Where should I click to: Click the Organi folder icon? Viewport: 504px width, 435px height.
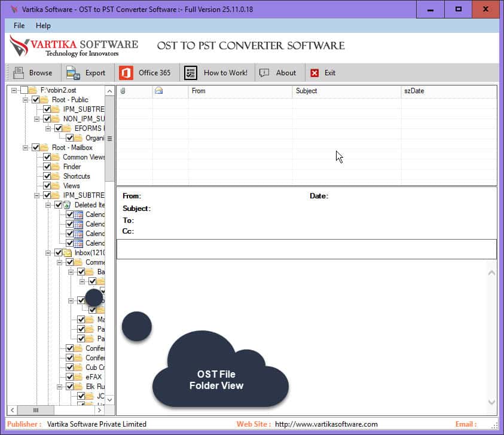pos(78,138)
